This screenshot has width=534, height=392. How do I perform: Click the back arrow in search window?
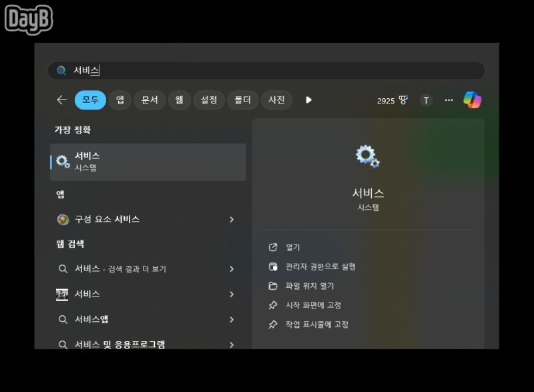62,100
